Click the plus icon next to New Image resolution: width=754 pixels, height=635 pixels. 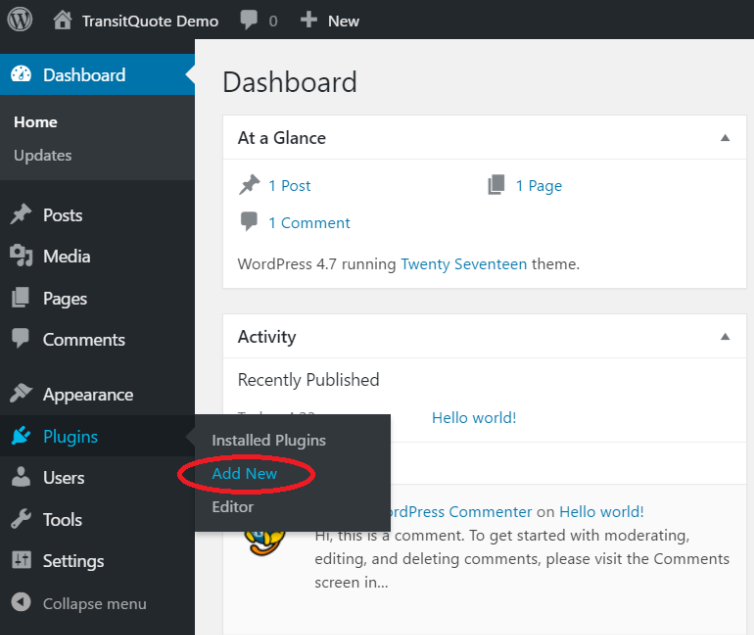point(308,20)
